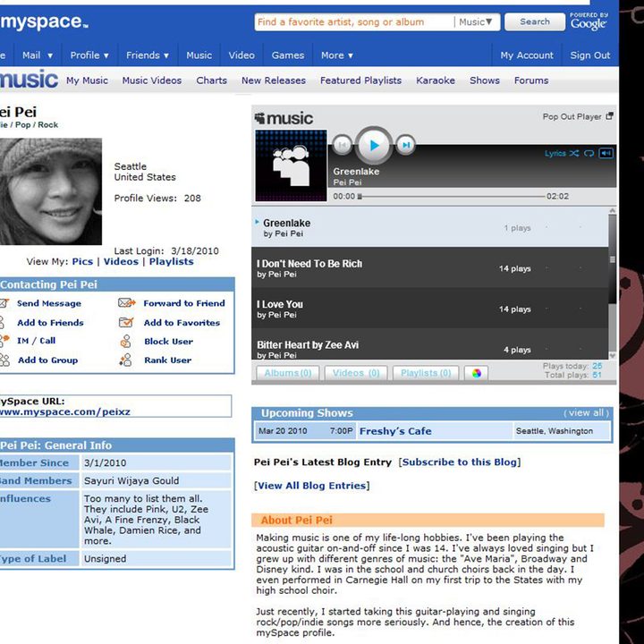
Task: Open the Music search category dropdown
Action: (476, 21)
